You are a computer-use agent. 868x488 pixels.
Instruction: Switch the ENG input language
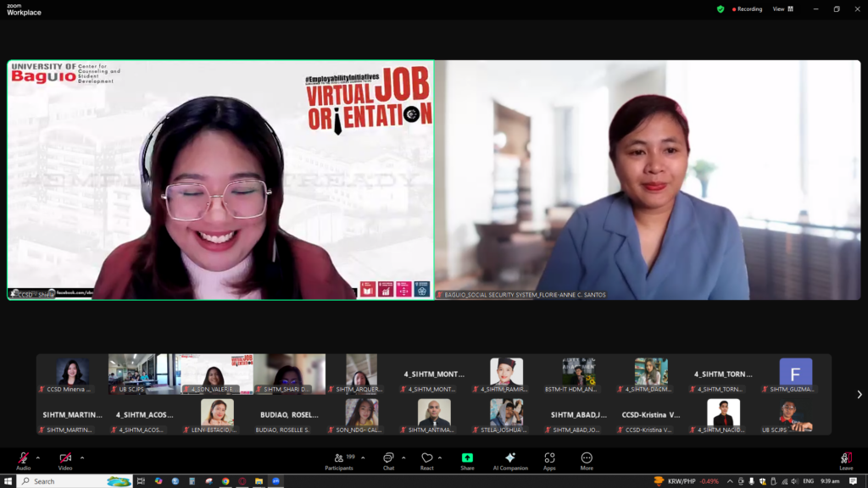(808, 481)
